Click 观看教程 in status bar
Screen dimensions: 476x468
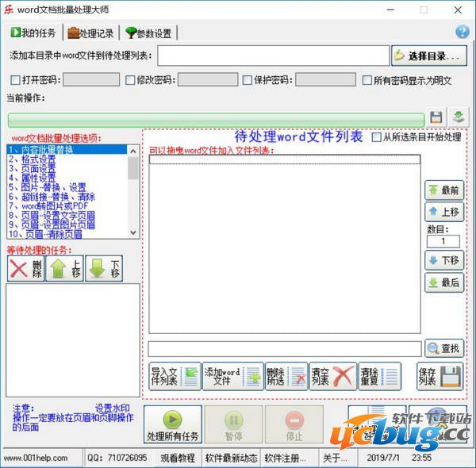(178, 458)
